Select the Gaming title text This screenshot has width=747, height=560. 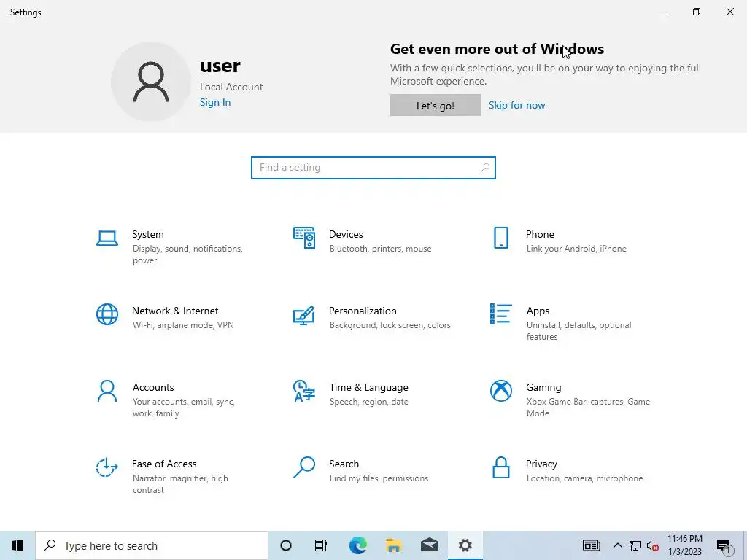(543, 388)
